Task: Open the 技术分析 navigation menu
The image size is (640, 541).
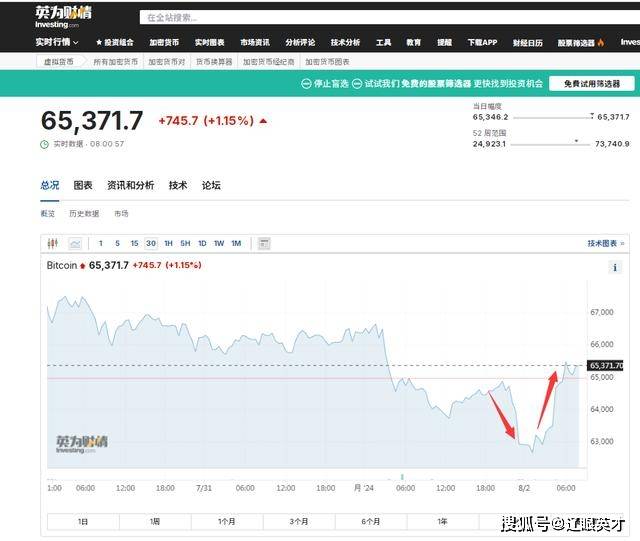Action: 345,43
